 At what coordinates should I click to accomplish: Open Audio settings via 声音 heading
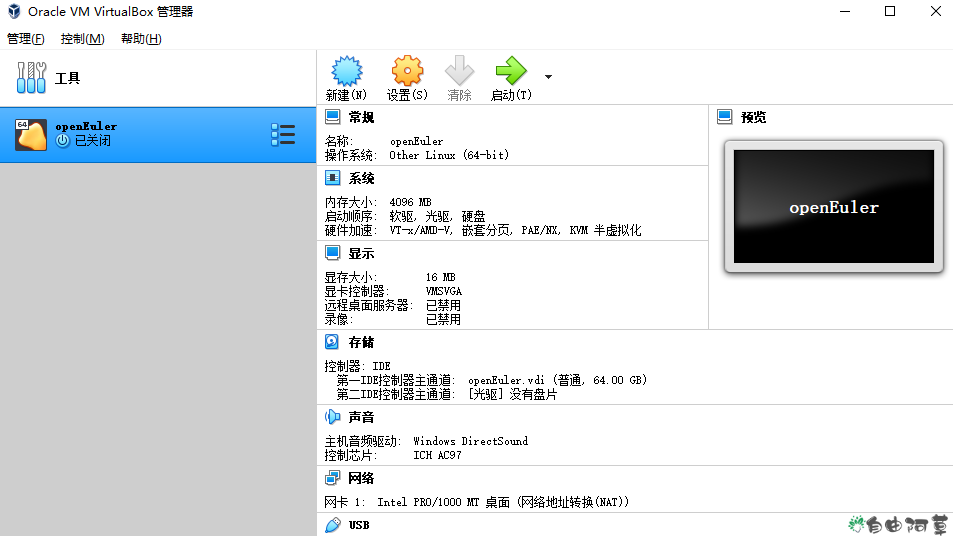click(x=361, y=417)
